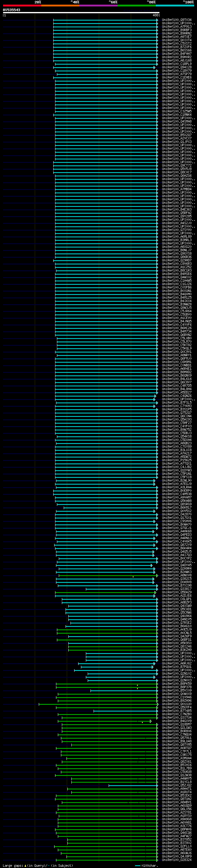
Task: Click the UniRef100_Q872Y9 label
Action: pos(177,545)
